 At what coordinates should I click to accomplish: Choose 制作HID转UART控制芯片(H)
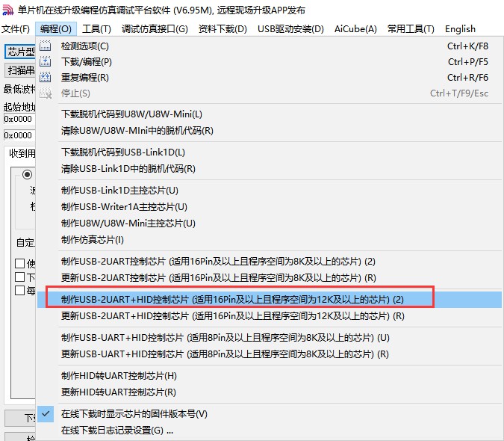[270, 376]
